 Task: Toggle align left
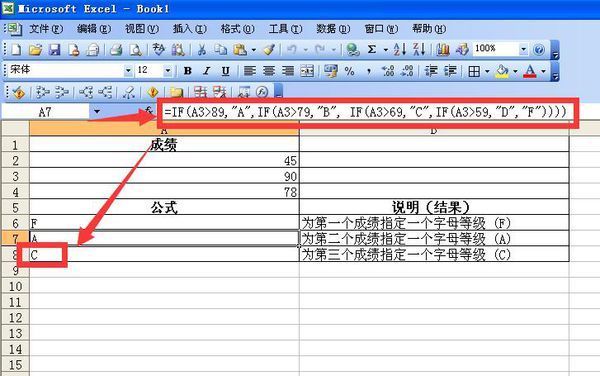tap(250, 71)
